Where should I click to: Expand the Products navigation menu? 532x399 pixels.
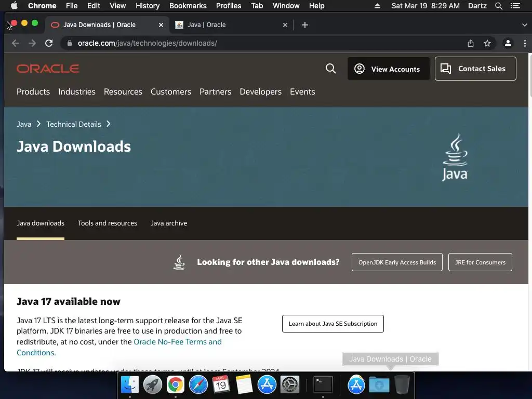[33, 91]
